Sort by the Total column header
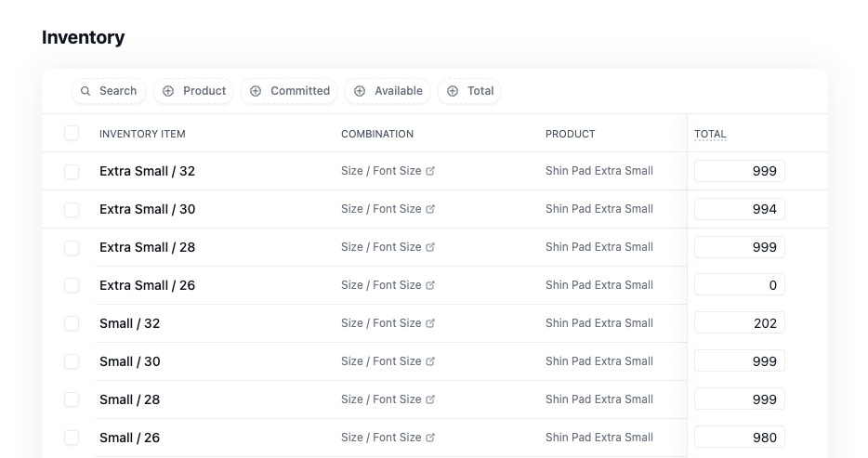 click(x=710, y=134)
